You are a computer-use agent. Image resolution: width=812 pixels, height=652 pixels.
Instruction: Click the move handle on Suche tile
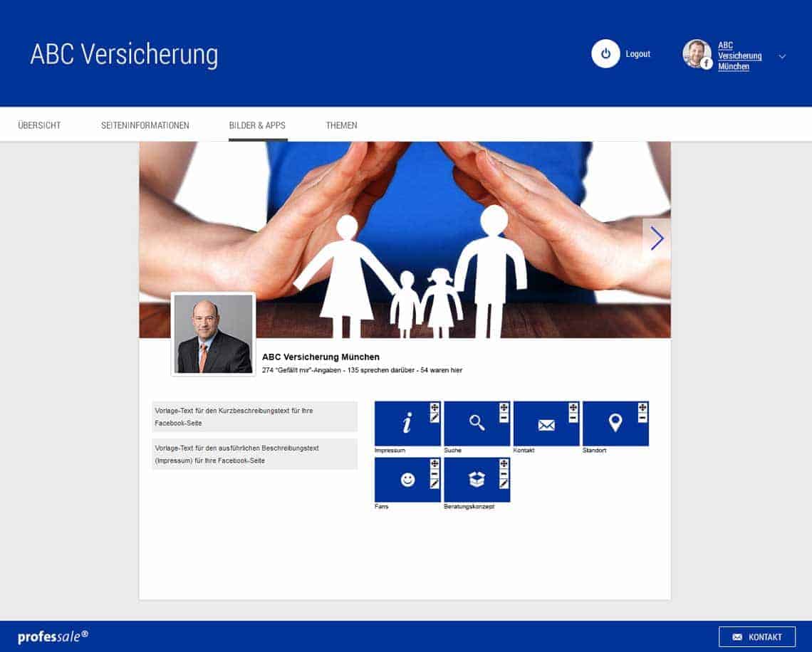[504, 407]
